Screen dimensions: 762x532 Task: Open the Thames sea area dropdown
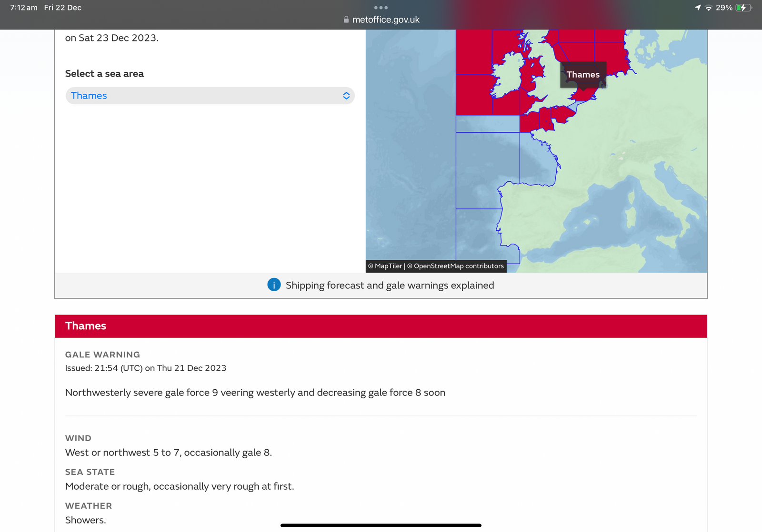[210, 96]
